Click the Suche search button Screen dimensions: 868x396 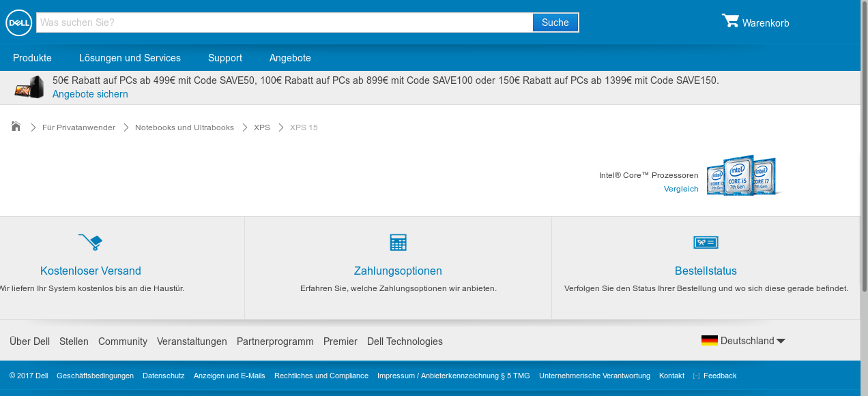click(555, 22)
